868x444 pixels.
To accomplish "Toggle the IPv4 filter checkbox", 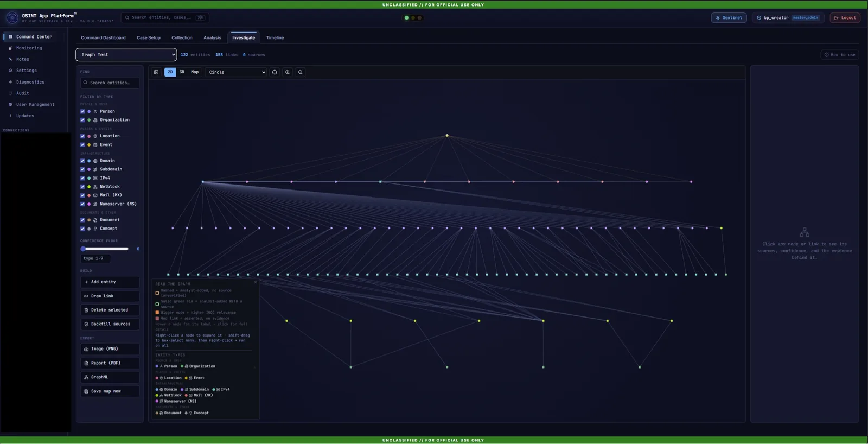I will pos(82,178).
